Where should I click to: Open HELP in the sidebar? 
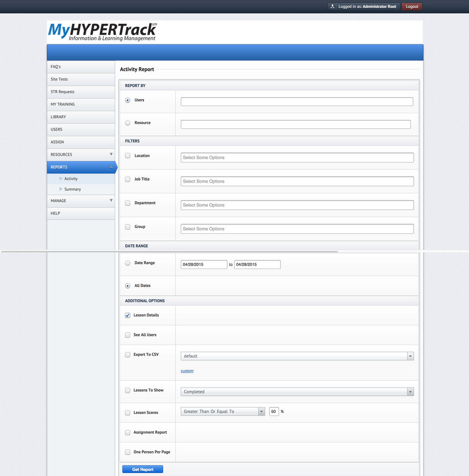click(x=81, y=213)
